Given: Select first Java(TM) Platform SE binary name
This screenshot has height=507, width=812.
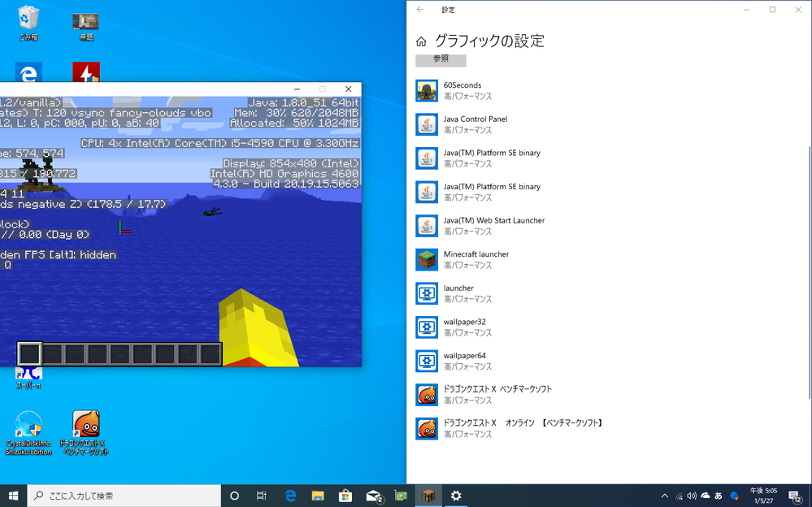Looking at the screenshot, I should [x=492, y=153].
